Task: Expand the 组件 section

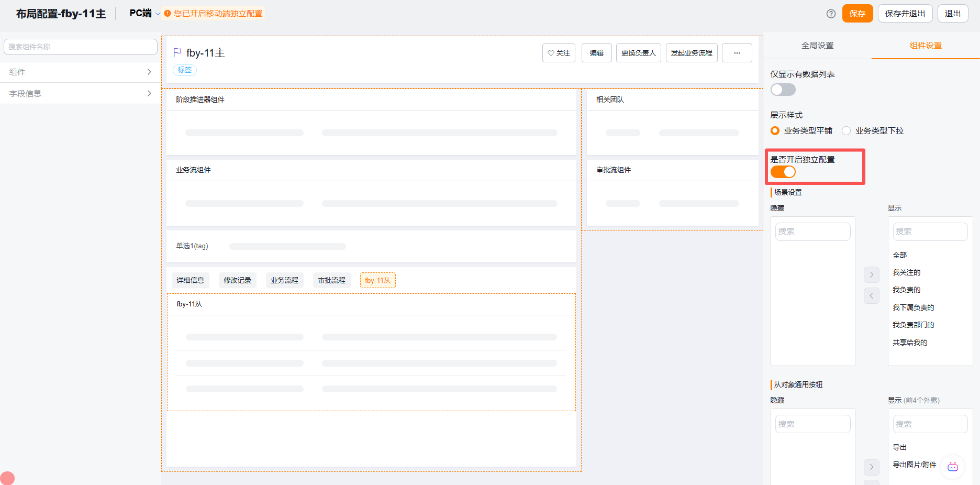Action: (80, 72)
